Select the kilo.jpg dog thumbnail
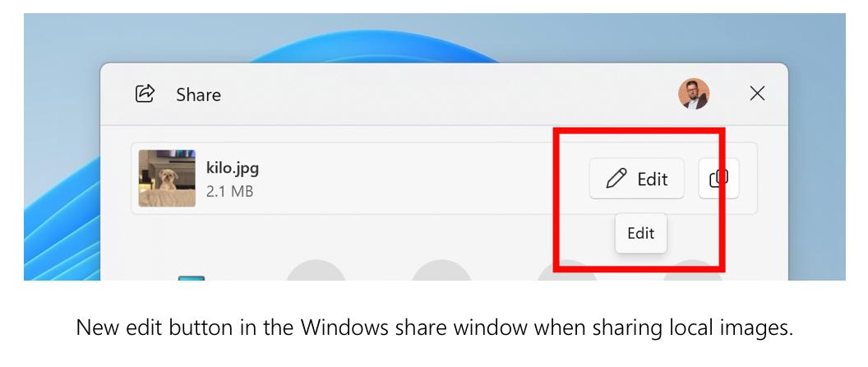This screenshot has width=868, height=367. click(167, 178)
